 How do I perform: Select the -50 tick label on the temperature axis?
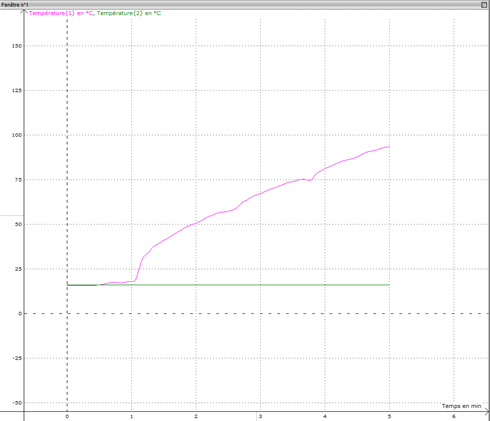click(17, 403)
